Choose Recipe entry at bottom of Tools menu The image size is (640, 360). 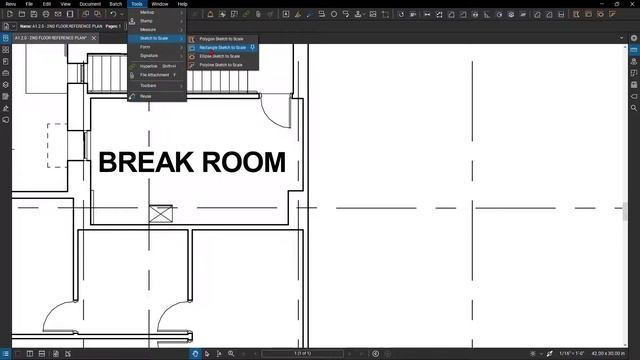point(157,96)
